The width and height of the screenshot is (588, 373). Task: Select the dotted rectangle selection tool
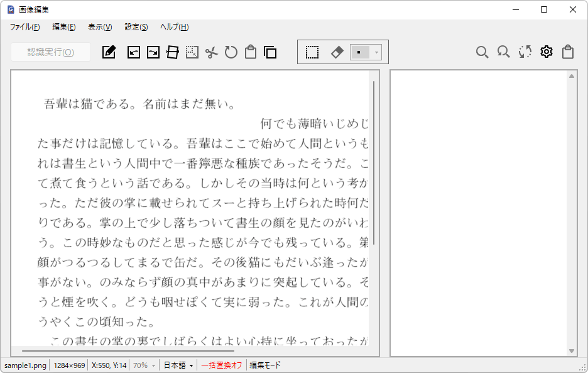[x=312, y=52]
